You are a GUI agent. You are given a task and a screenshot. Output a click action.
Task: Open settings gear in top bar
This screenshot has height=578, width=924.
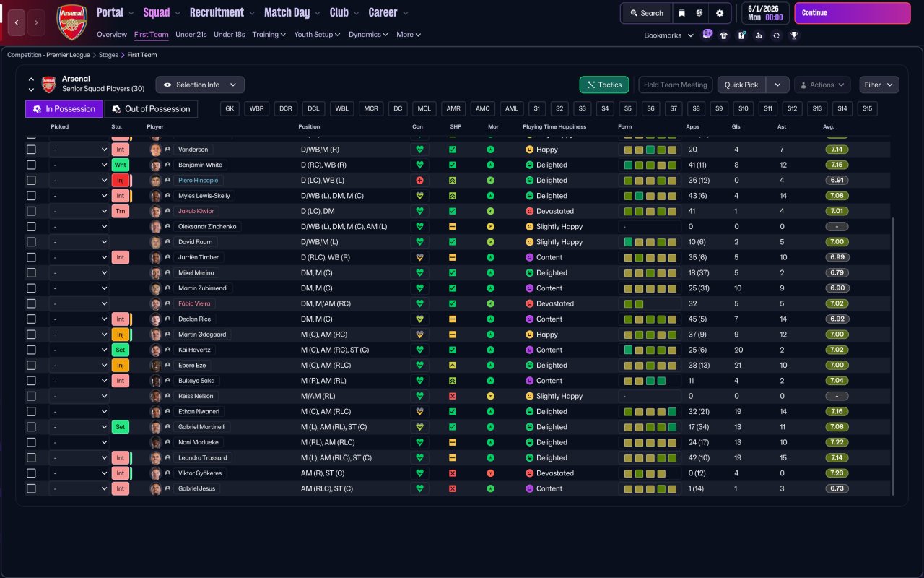720,13
